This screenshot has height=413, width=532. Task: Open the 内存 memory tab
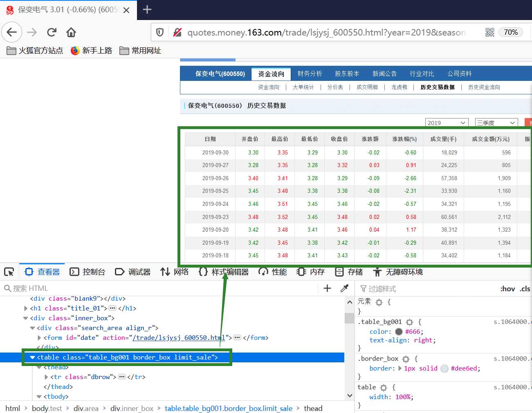pos(311,272)
